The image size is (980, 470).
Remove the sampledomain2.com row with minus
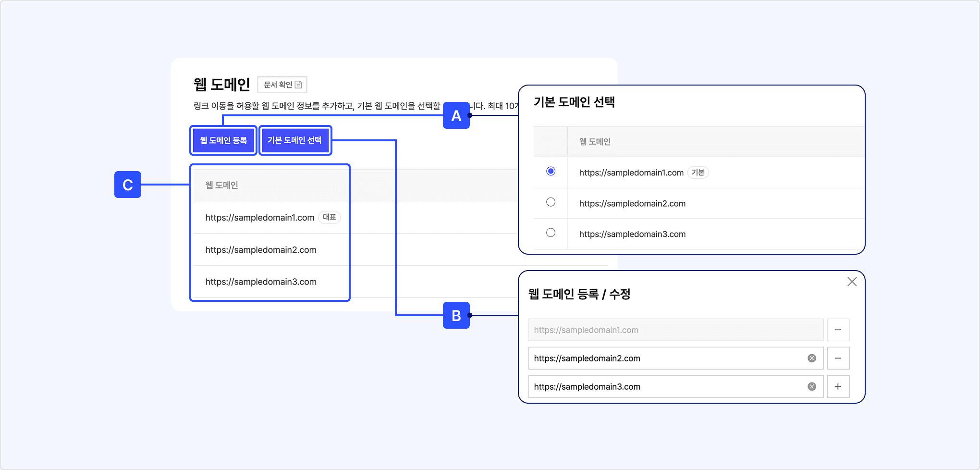tap(838, 359)
